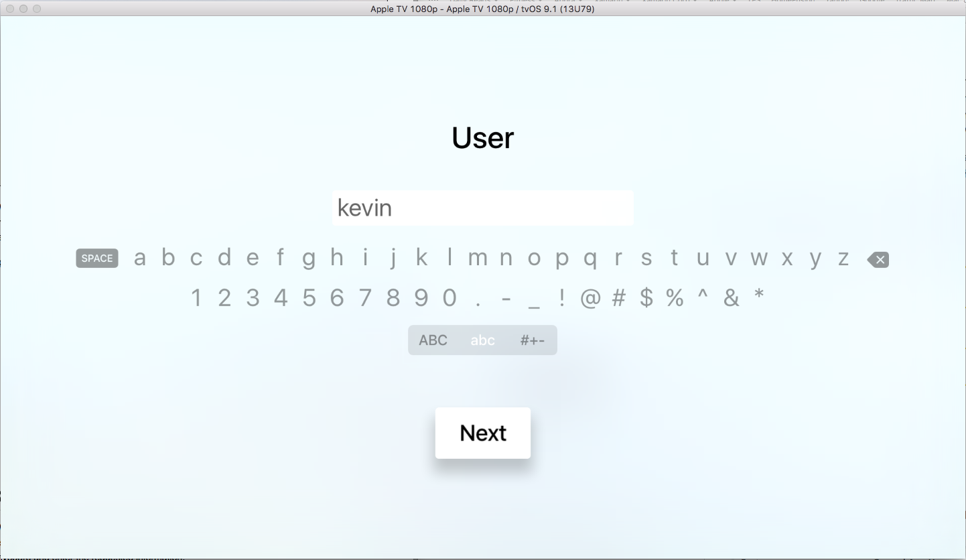Select the letter j key
966x560 pixels.
(393, 259)
